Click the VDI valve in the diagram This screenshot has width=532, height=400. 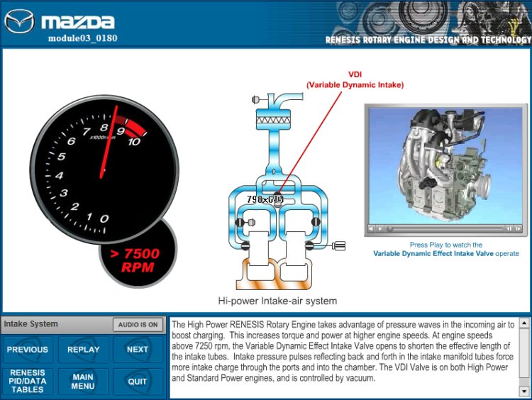tap(277, 199)
